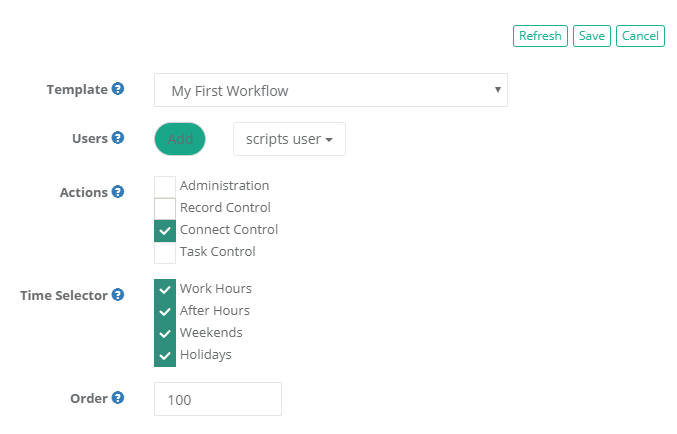Uncheck the Holidays time selector
The height and width of the screenshot is (434, 677).
pyautogui.click(x=165, y=355)
